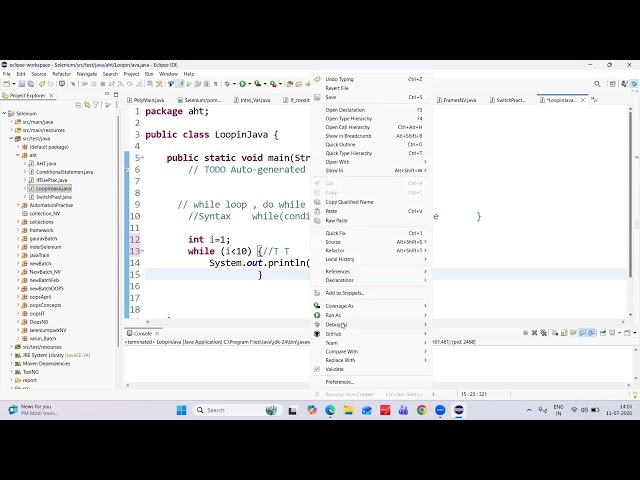Click the Display Selected Console icon
Viewport: 640px width, 480px height.
pyautogui.click(x=612, y=333)
